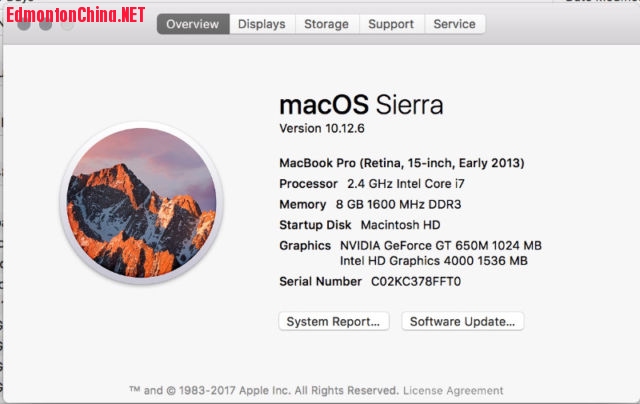Click the Startup Disk Macintosh HD entry

[359, 225]
